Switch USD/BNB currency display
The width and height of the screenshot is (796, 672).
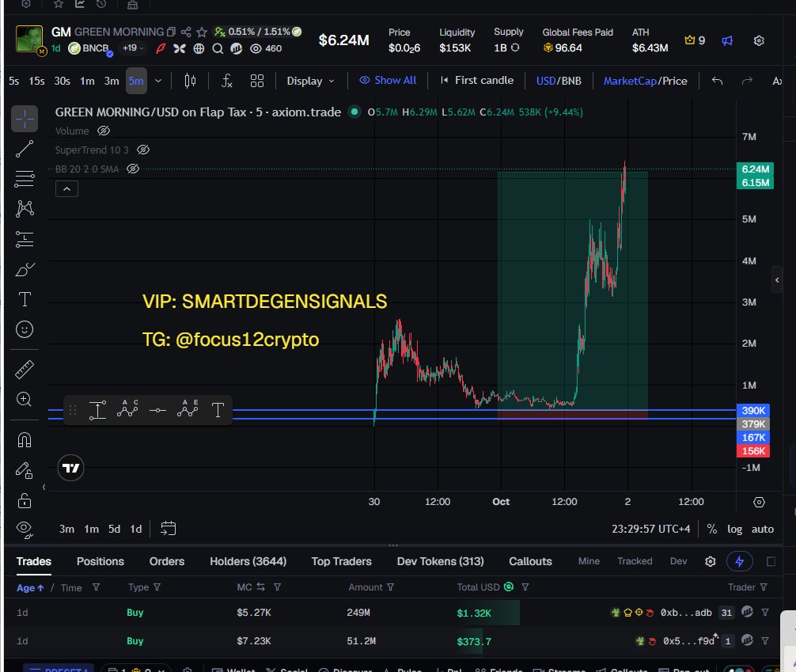(559, 81)
